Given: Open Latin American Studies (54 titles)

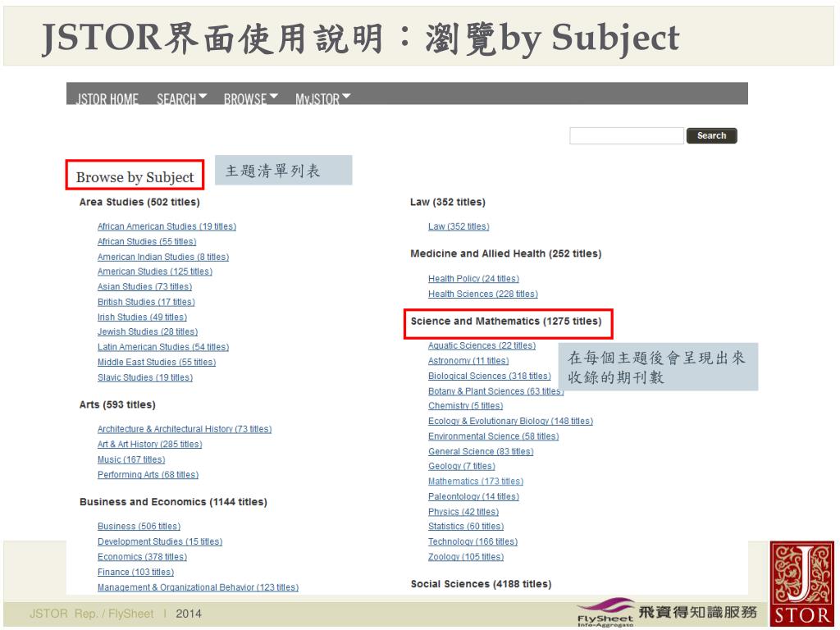Looking at the screenshot, I should [163, 347].
